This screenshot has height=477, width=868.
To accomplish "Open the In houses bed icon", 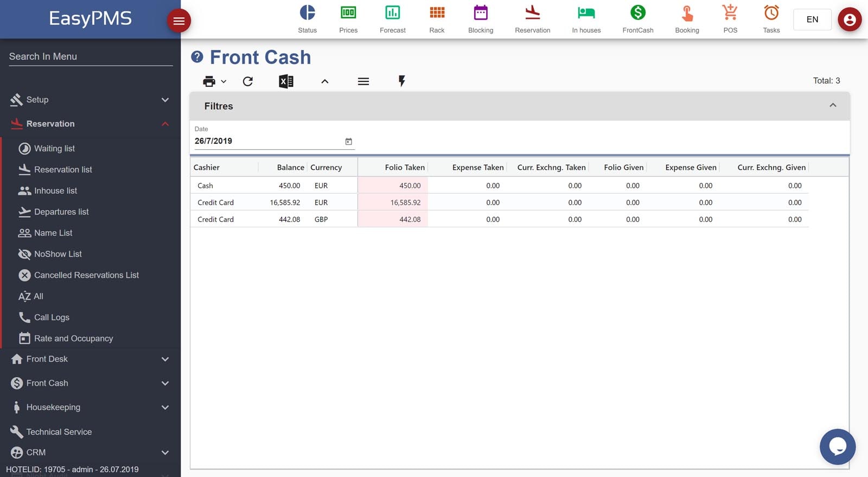I will [x=586, y=12].
